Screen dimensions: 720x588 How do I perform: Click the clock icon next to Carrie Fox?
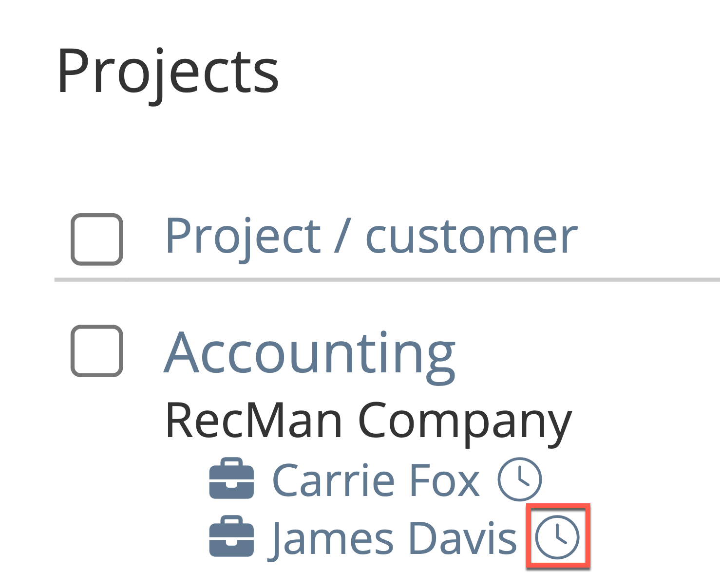[x=519, y=479]
